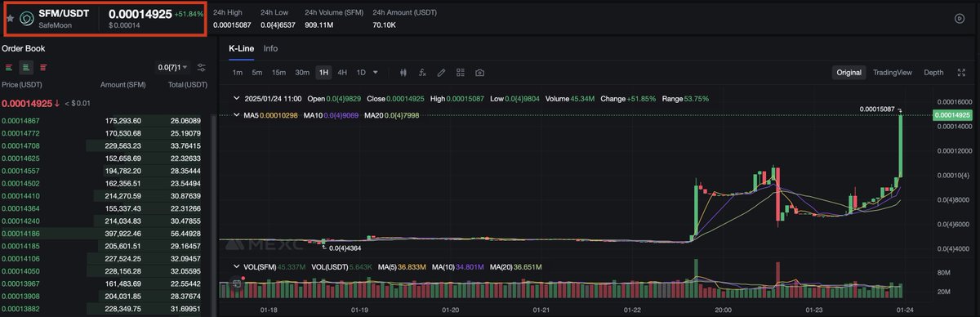
Task: Take a chart snapshot with camera icon
Action: pos(479,73)
